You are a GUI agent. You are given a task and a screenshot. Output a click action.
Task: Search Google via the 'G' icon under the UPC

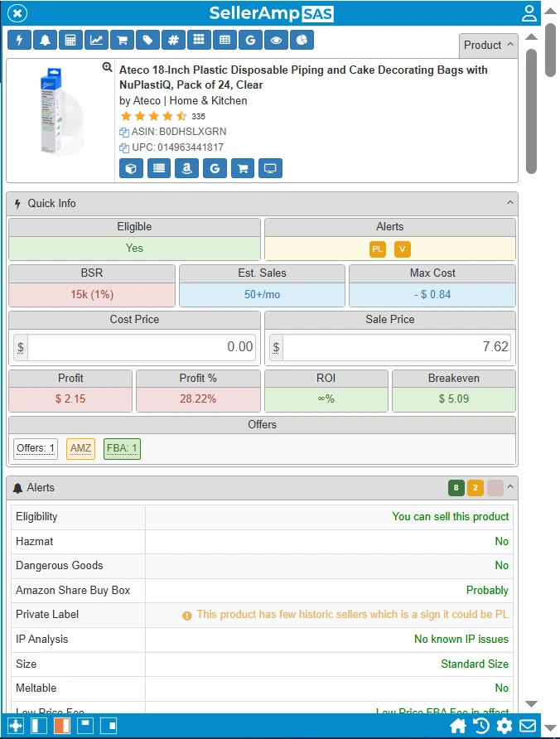click(x=215, y=168)
